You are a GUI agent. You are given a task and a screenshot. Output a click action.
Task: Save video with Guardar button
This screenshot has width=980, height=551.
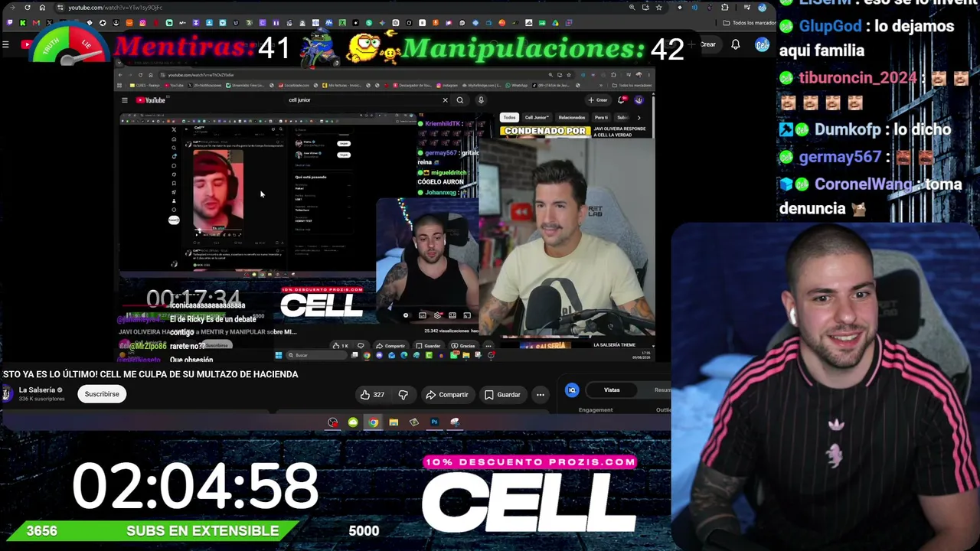(502, 395)
